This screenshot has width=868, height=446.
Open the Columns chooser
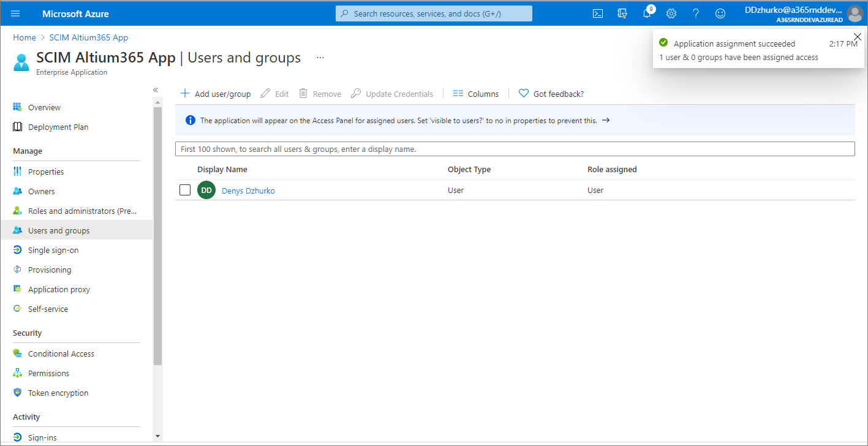476,94
